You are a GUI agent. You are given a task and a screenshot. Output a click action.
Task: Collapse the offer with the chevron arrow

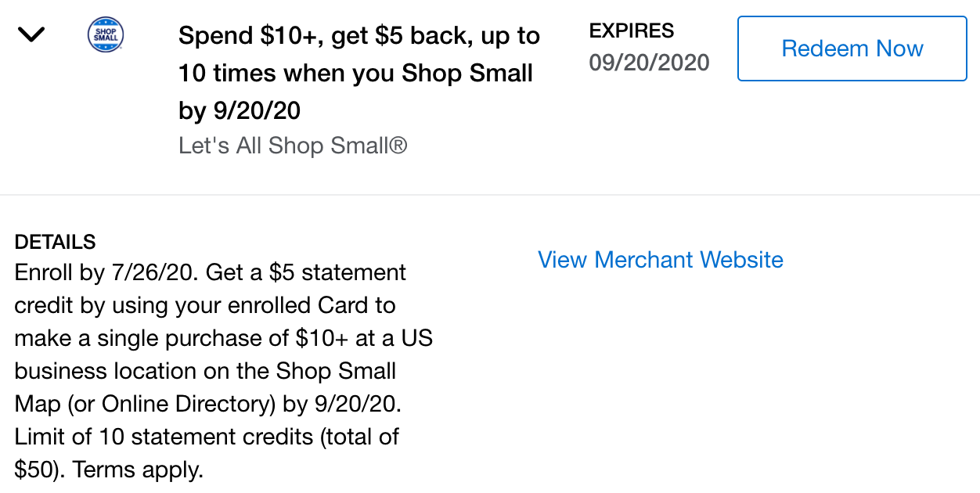[x=31, y=34]
